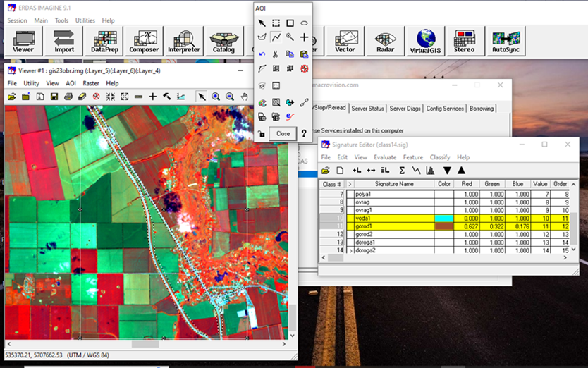Click the measure ruler icon in Viewer toolbar
This screenshot has height=368, width=588.
pyautogui.click(x=138, y=97)
